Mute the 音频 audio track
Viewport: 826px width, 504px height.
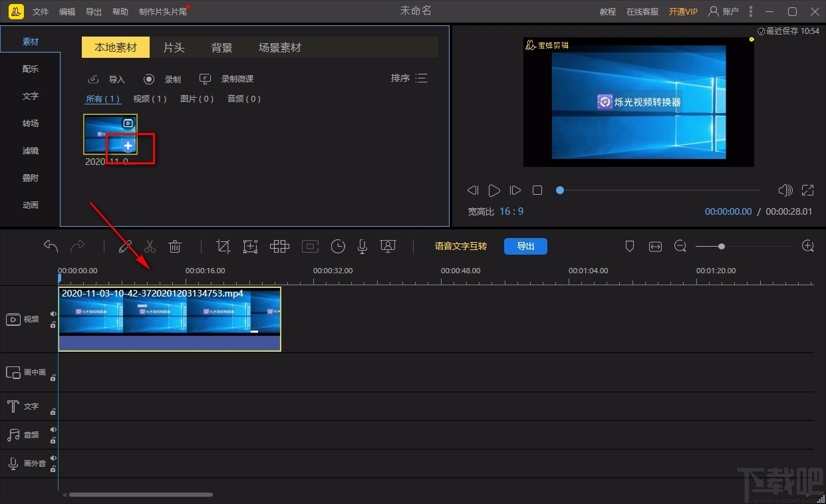tap(53, 430)
